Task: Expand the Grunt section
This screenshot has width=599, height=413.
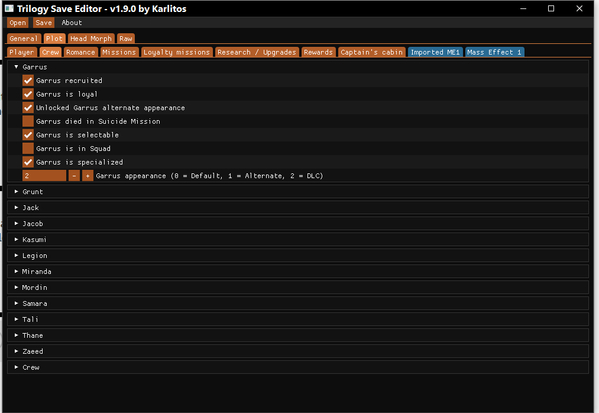Action: tap(298, 191)
